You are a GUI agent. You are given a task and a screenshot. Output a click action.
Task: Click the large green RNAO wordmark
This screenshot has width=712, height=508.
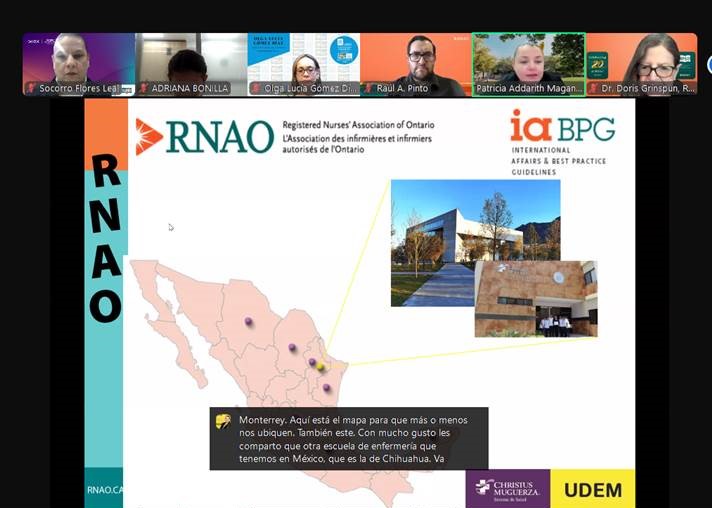(x=220, y=137)
